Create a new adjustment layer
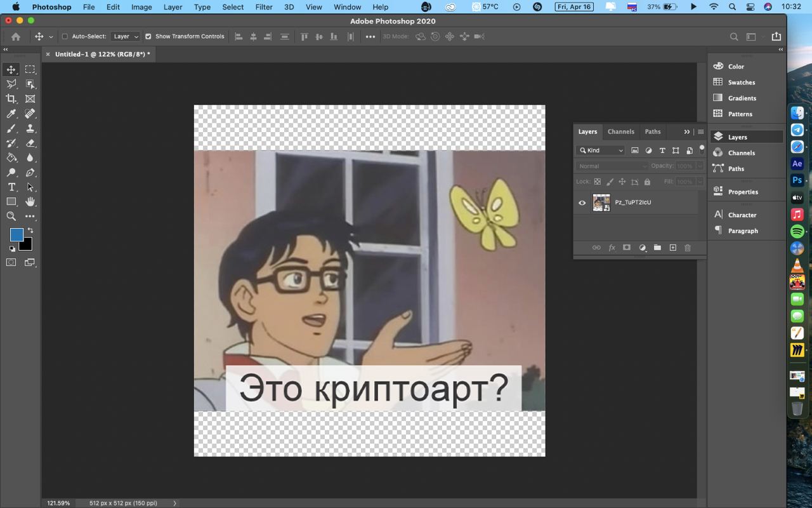The image size is (812, 508). [x=642, y=248]
